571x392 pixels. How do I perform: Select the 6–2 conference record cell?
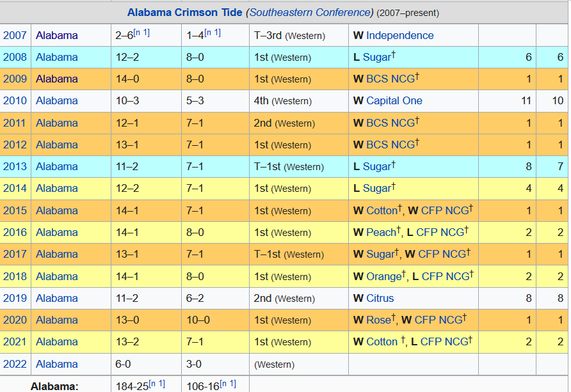(215, 298)
